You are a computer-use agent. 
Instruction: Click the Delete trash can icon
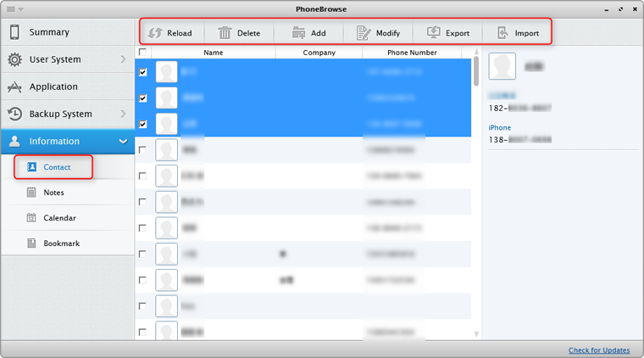(x=225, y=33)
